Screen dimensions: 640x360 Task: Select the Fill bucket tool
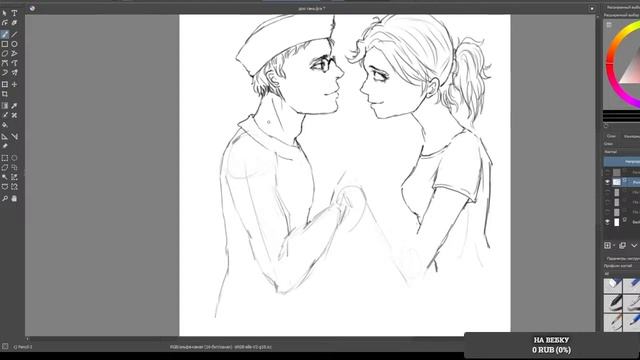(4, 125)
